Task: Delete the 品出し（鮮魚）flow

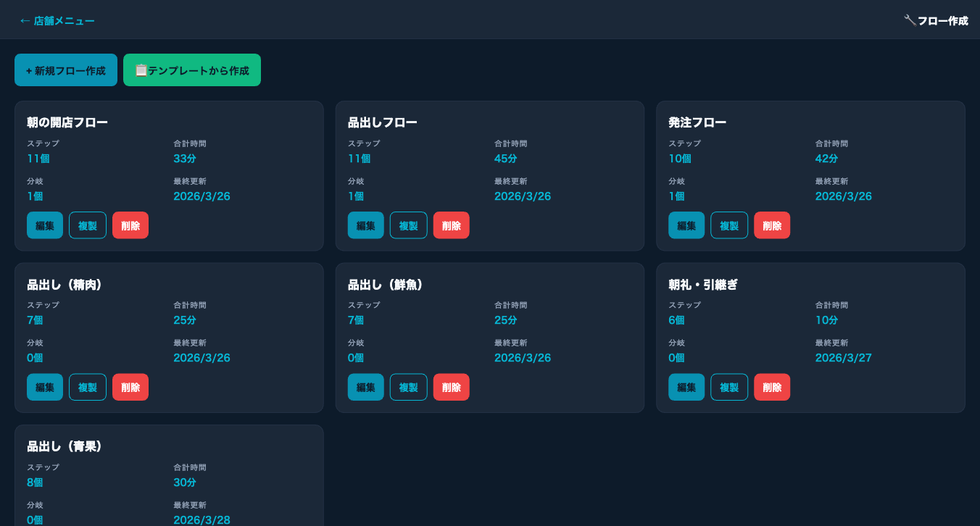Action: tap(452, 387)
